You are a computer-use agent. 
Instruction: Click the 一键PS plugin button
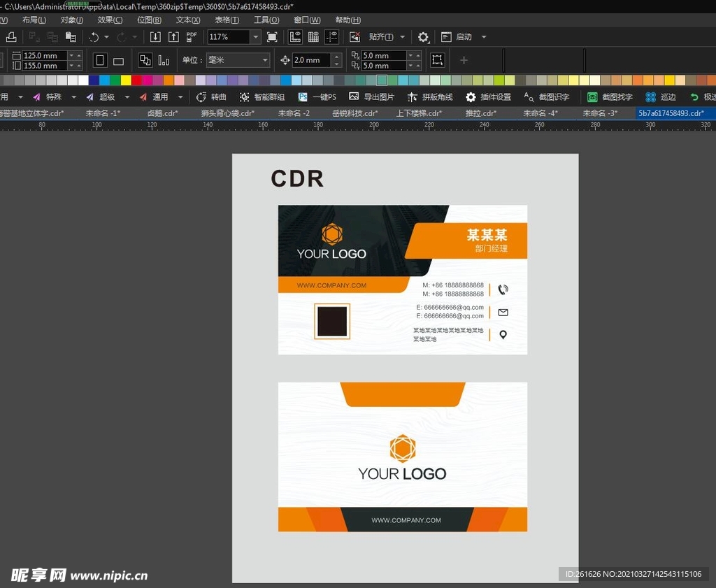coord(317,97)
